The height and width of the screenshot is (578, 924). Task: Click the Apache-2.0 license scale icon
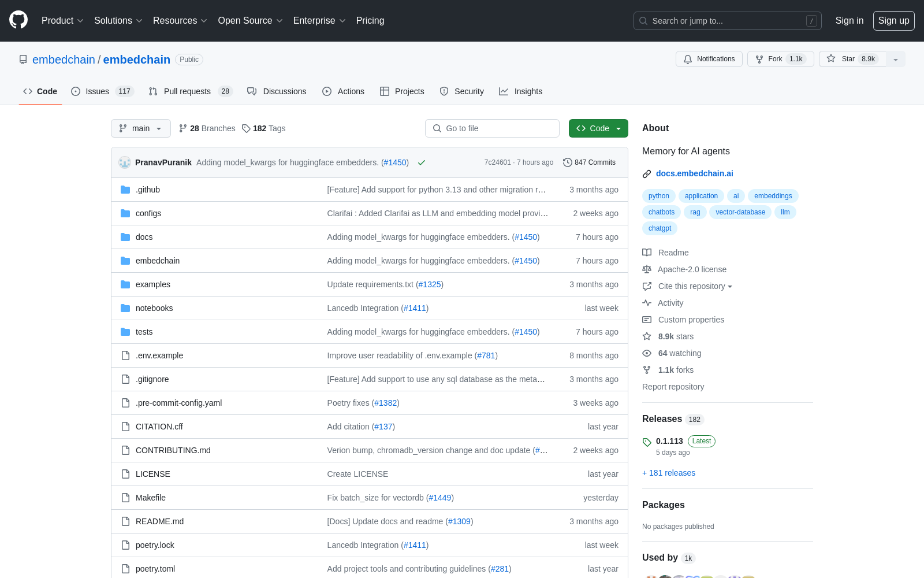647,269
